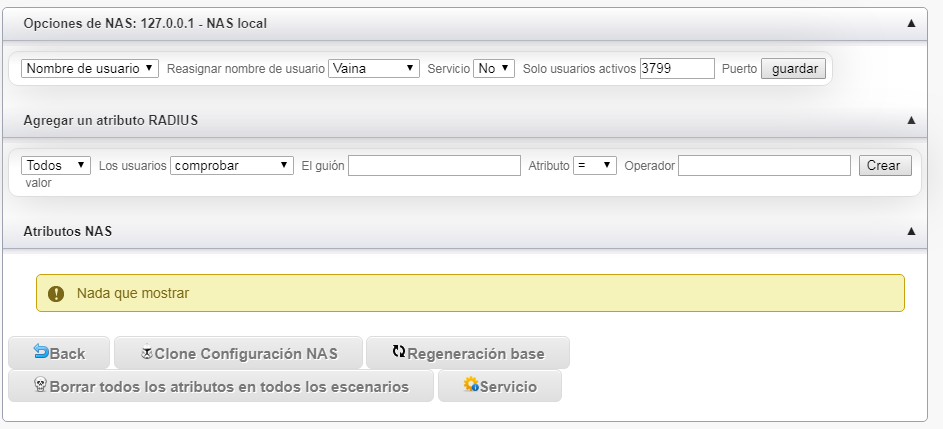Open the Todos dropdown

(56, 166)
